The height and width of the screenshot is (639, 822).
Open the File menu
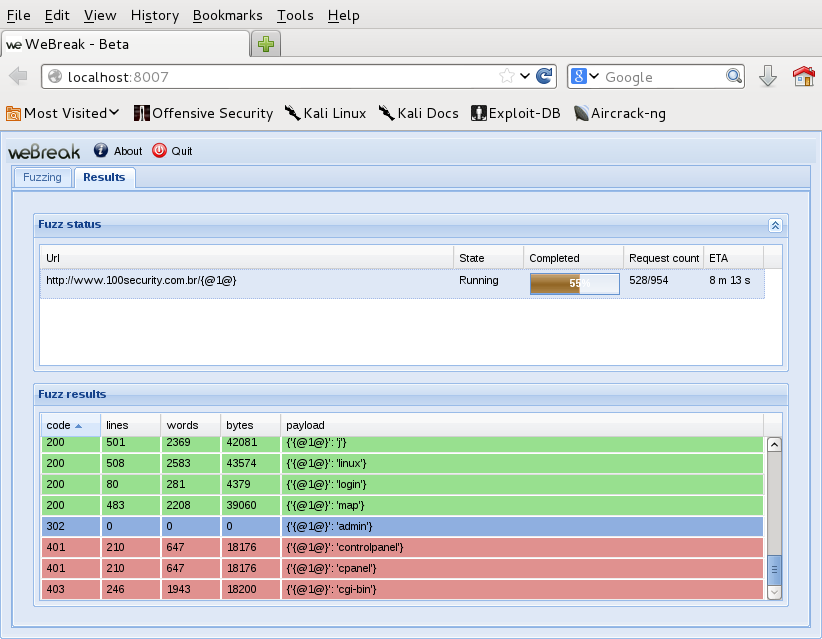18,16
